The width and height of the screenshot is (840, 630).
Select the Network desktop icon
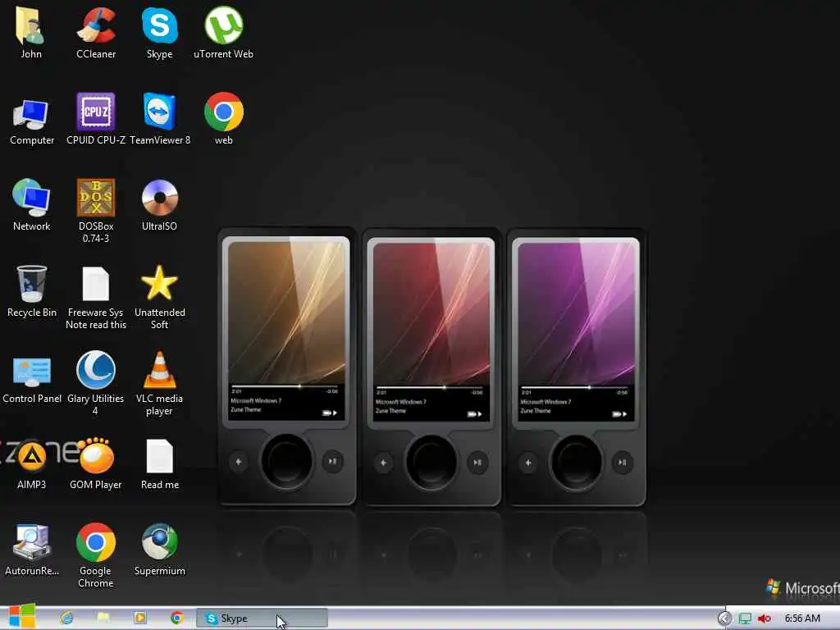pyautogui.click(x=32, y=204)
